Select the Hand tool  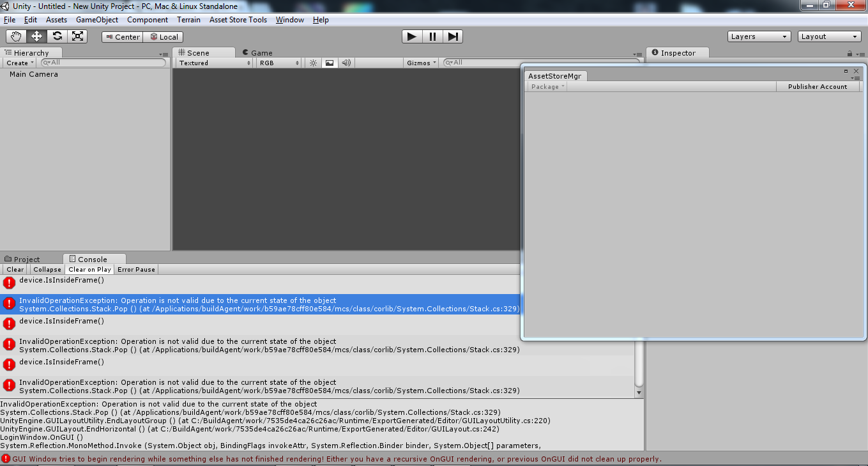click(x=17, y=36)
